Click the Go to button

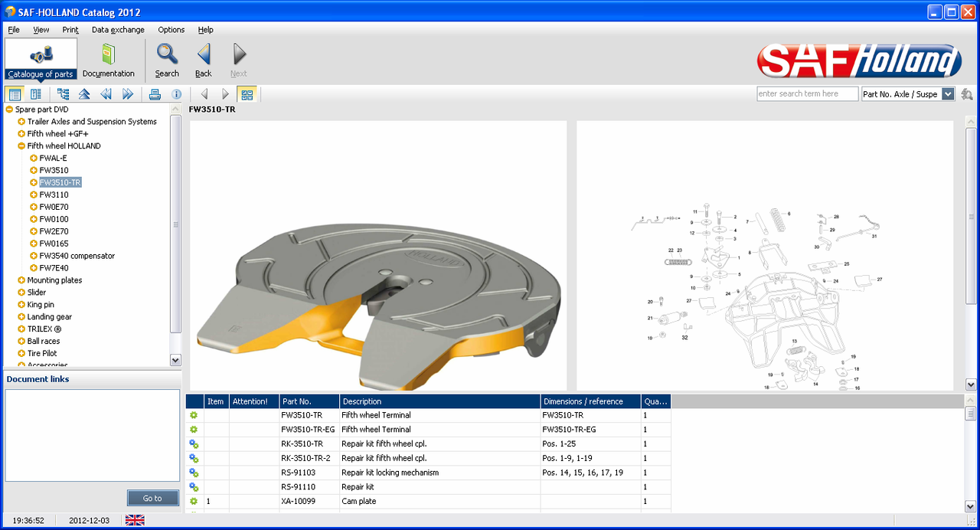pos(152,498)
